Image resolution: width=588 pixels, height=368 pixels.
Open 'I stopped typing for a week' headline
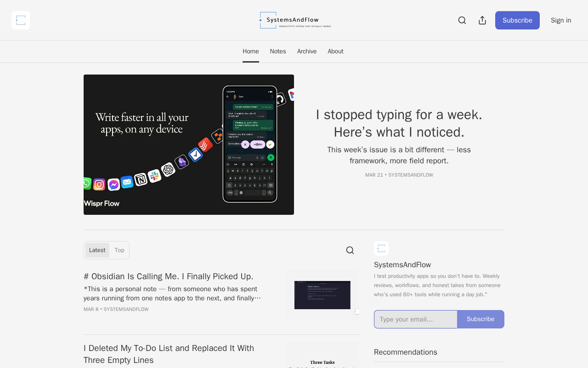[399, 123]
